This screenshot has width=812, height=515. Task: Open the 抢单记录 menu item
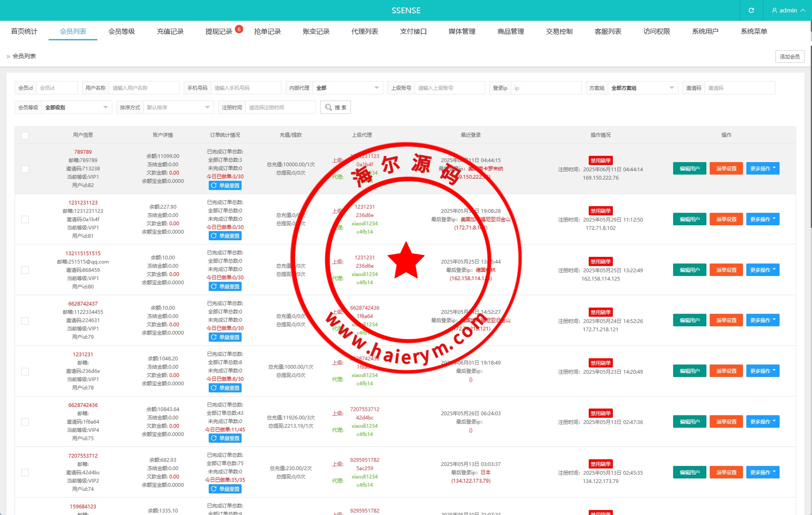click(267, 32)
